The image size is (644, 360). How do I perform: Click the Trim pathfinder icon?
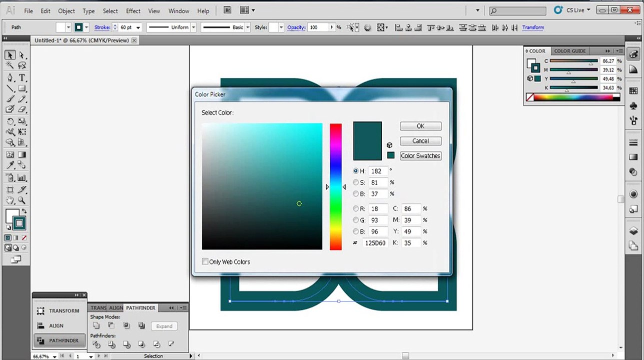(111, 344)
